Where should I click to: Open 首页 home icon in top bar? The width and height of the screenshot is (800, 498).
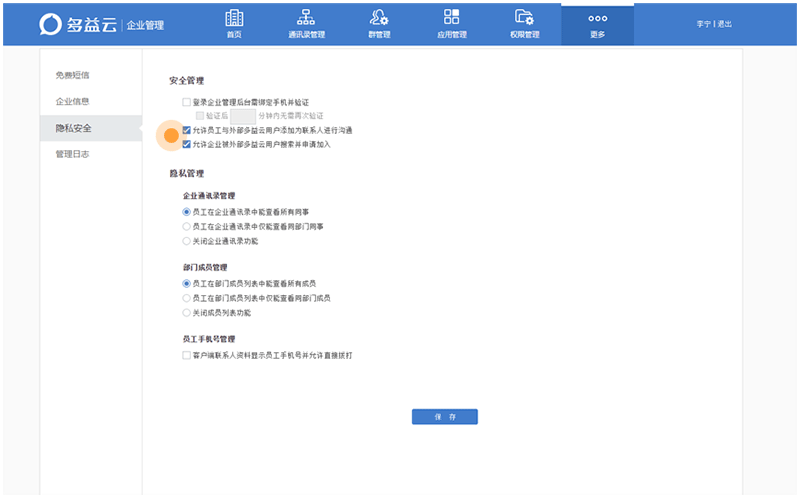234,18
